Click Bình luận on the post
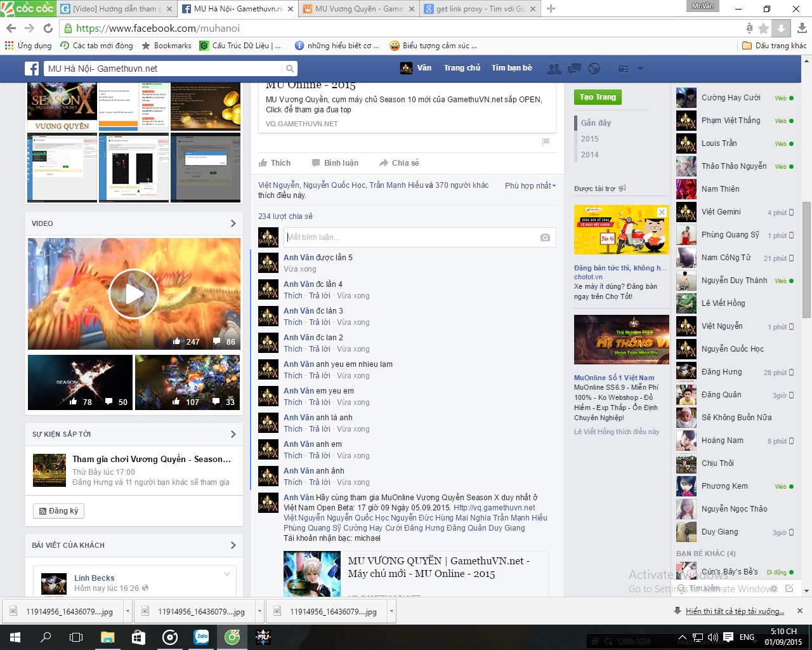The width and height of the screenshot is (812, 650). pos(335,163)
